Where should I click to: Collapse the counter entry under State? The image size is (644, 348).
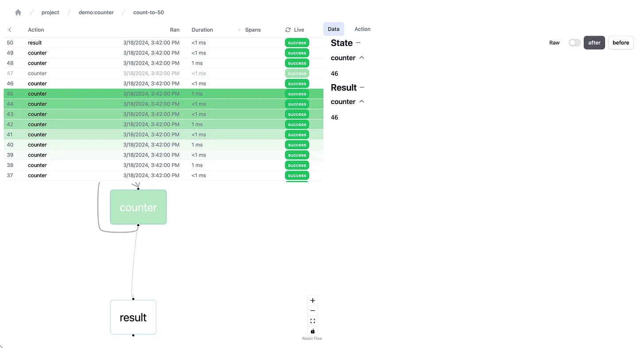click(x=362, y=58)
